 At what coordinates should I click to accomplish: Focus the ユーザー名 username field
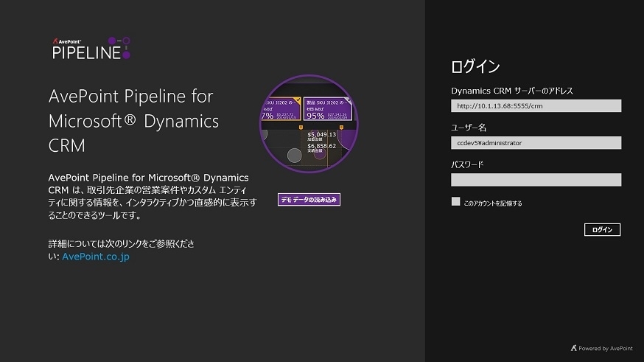[536, 142]
